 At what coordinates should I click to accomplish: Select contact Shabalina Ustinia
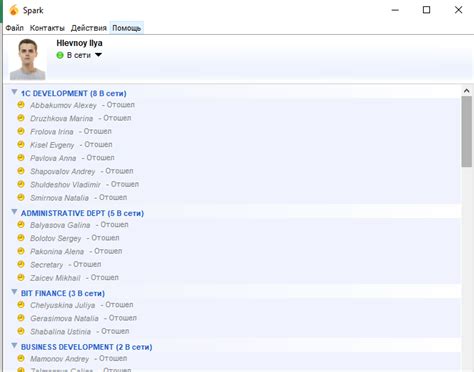(x=60, y=332)
